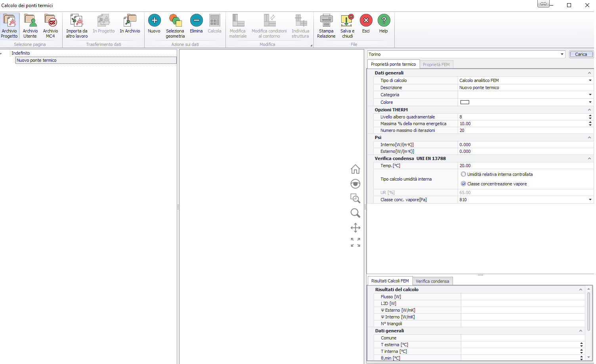Open the Archivio Utente page
This screenshot has width=596, height=364.
click(x=30, y=26)
